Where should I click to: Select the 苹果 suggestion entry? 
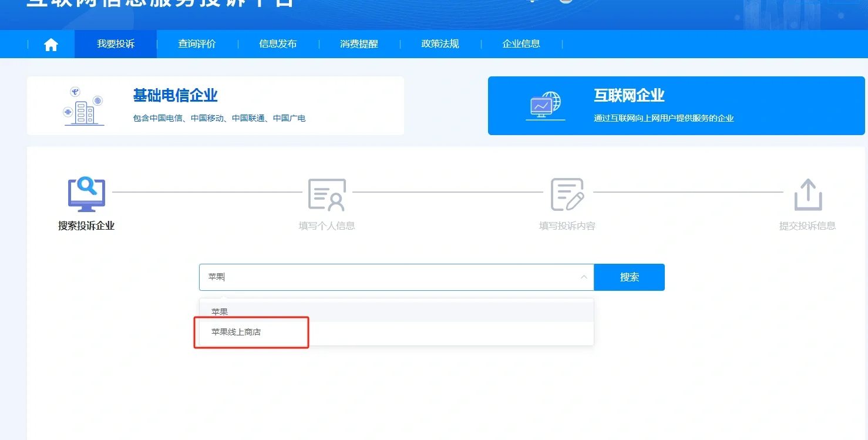tap(220, 311)
